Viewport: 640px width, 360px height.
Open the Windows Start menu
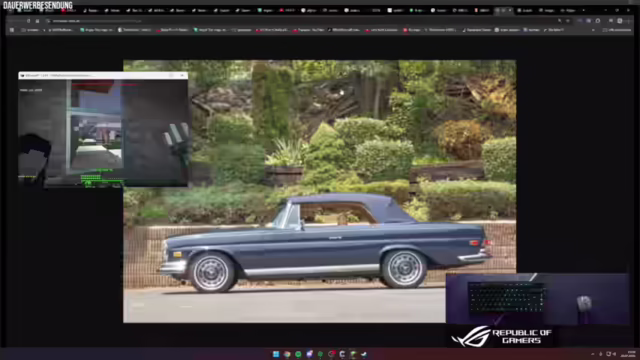pos(276,354)
